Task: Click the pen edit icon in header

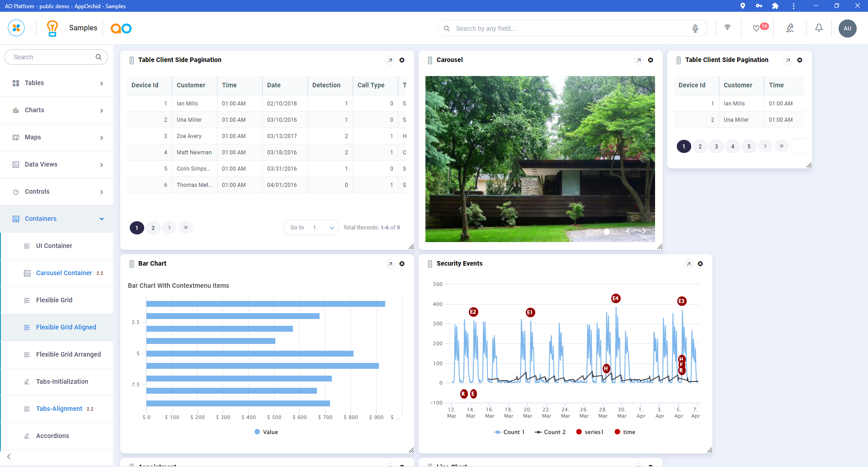Action: click(790, 28)
